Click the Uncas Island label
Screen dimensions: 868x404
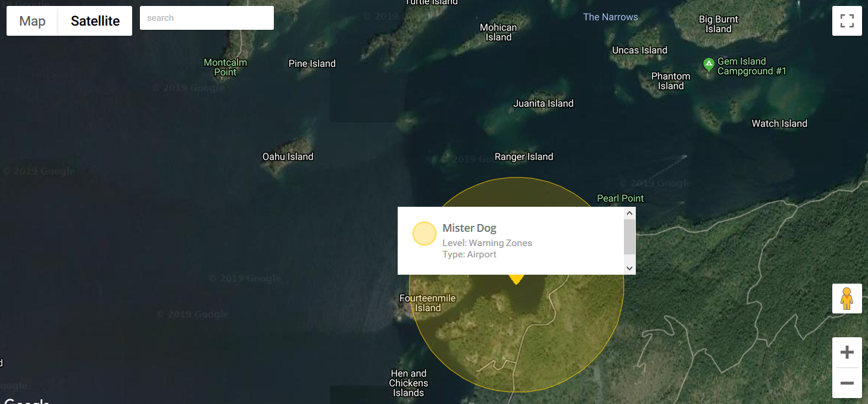[x=639, y=51]
